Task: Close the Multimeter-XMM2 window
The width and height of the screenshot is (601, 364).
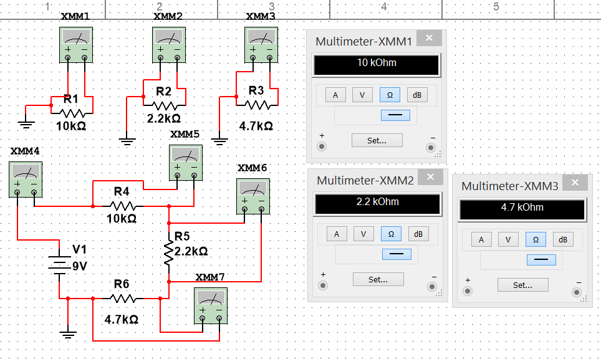Action: [430, 178]
